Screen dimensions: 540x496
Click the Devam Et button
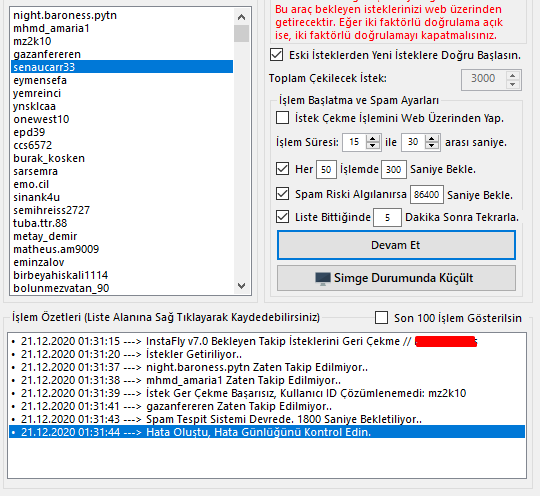(396, 245)
